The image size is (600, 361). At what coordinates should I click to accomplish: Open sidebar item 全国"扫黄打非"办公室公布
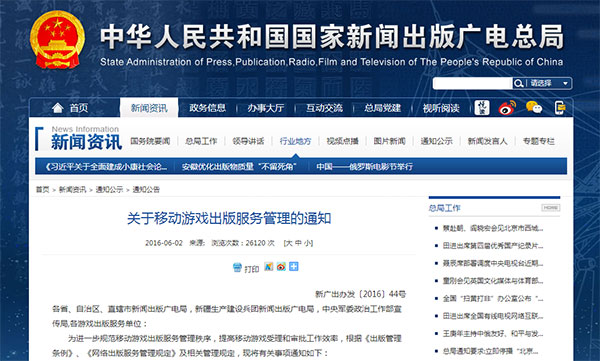[493, 299]
